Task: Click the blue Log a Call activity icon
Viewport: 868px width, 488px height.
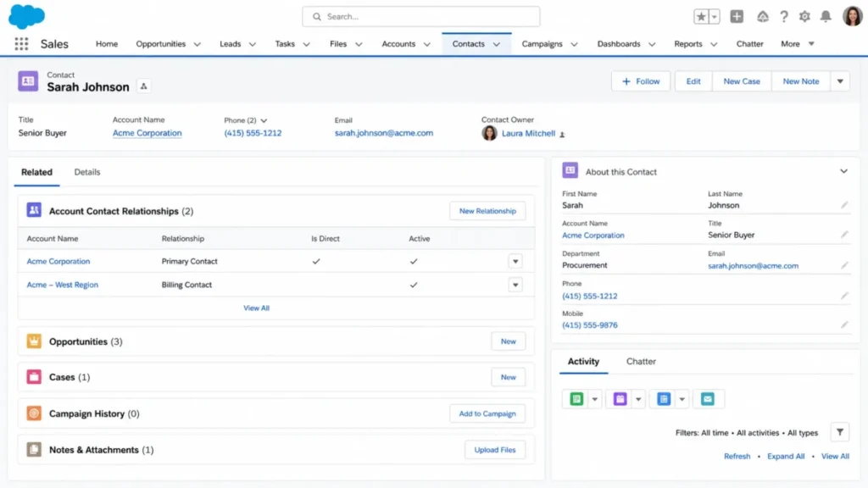Action: (664, 399)
